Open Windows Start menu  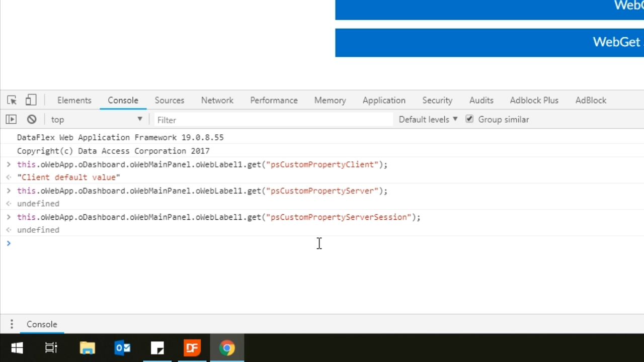(17, 348)
